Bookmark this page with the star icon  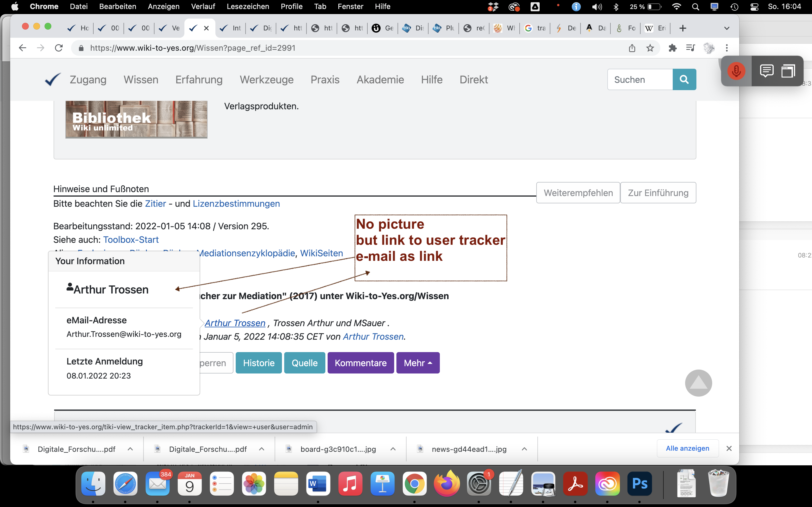click(x=650, y=48)
